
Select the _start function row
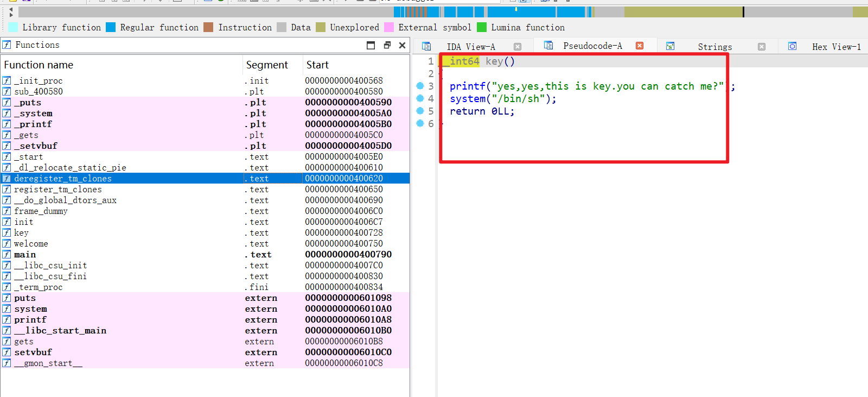pos(205,156)
